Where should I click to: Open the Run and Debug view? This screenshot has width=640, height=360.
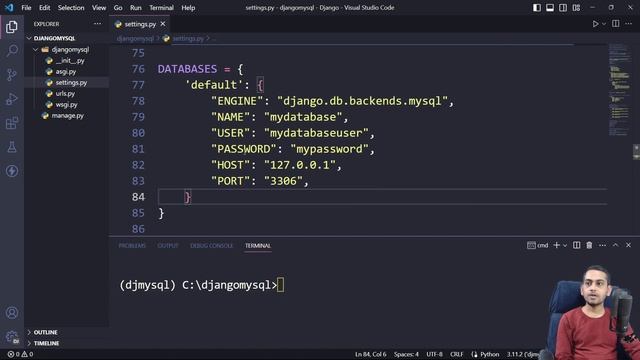click(12, 99)
